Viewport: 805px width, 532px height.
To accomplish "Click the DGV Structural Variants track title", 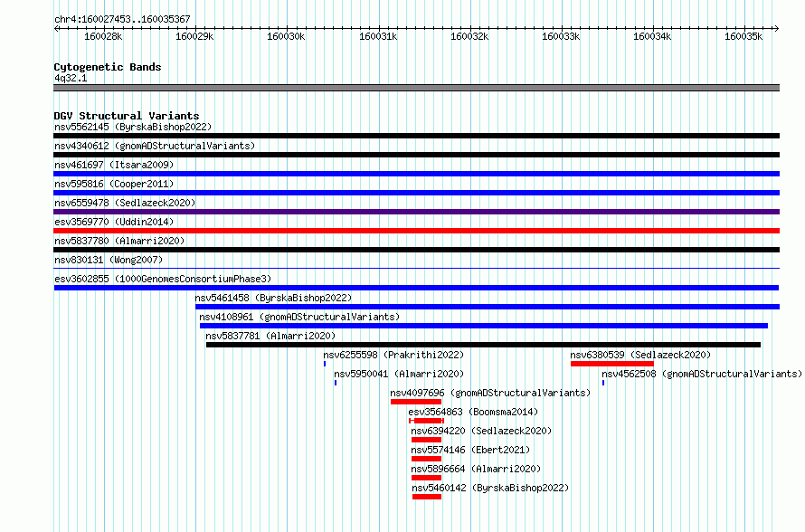I will tap(127, 116).
